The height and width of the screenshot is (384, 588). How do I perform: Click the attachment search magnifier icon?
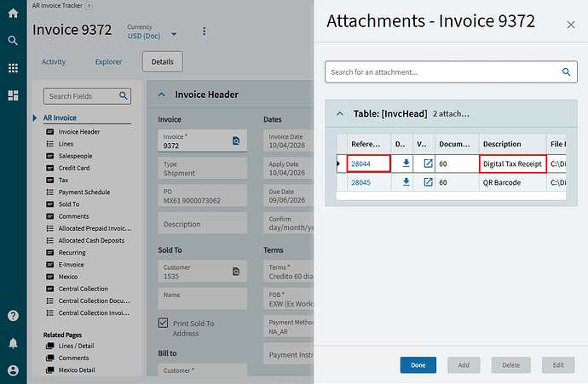coord(566,72)
